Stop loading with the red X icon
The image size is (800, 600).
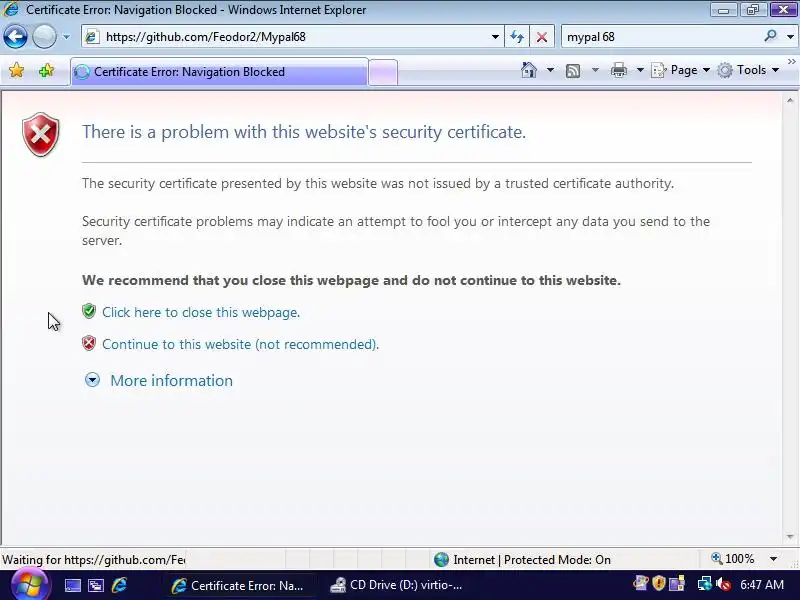coord(542,37)
